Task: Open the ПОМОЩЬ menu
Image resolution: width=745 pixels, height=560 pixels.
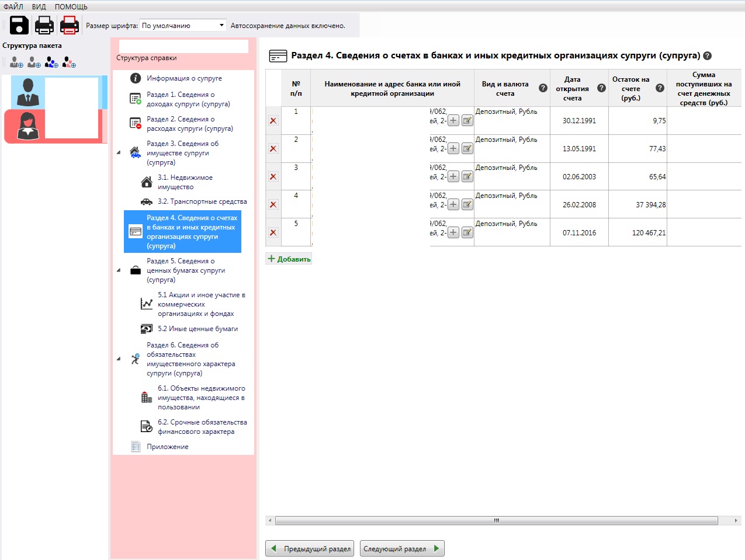Action: point(71,6)
